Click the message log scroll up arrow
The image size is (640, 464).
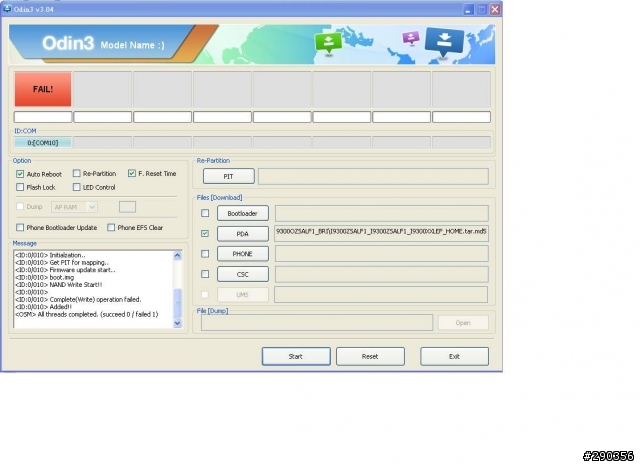[x=177, y=255]
